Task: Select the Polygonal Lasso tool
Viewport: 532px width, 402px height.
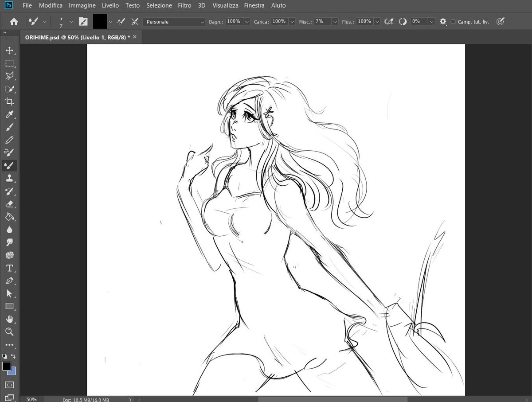Action: click(9, 76)
